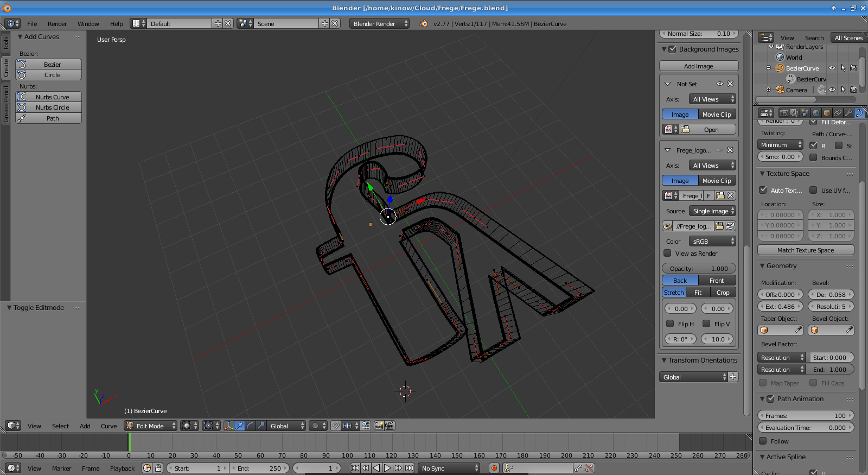868x475 pixels.
Task: Enable the Flip V checkbox
Action: click(x=706, y=324)
